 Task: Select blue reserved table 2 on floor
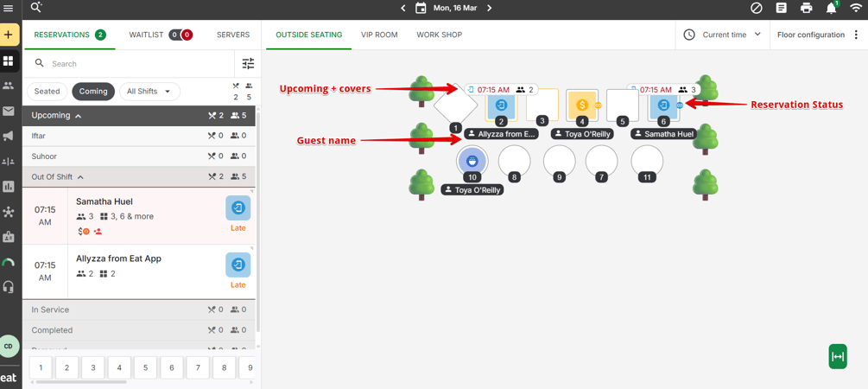click(x=502, y=105)
